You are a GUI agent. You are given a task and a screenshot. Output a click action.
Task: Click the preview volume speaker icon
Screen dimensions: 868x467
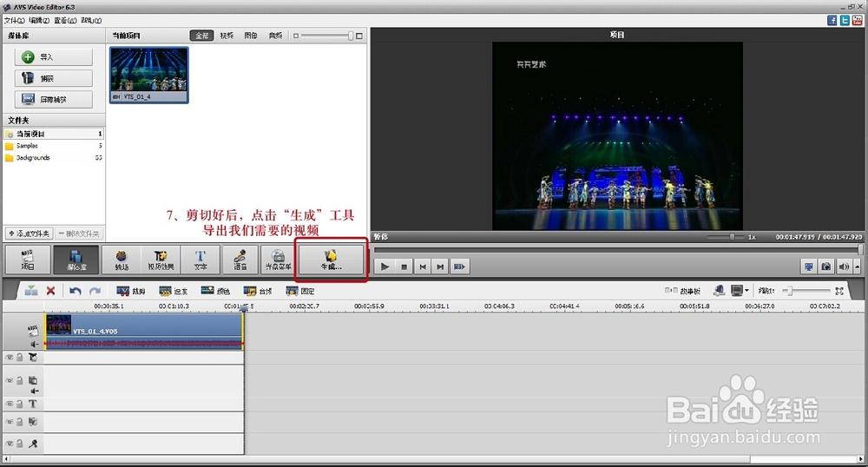[844, 266]
